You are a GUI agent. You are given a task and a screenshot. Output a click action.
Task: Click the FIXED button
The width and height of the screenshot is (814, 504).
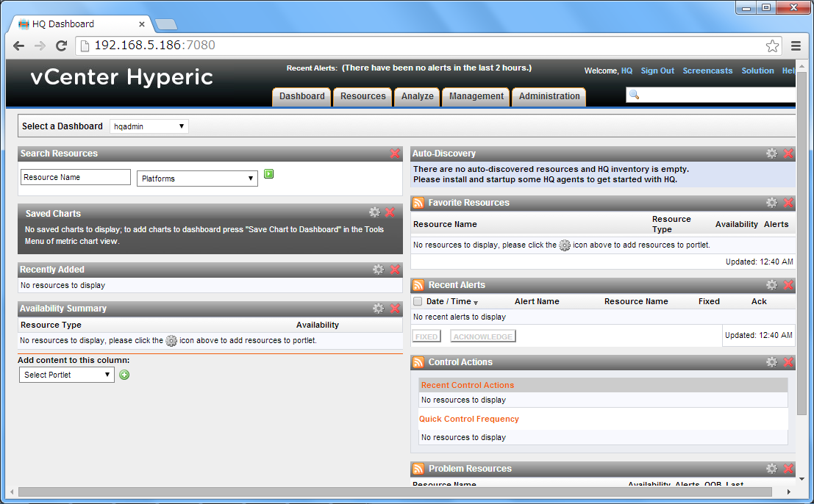click(426, 336)
